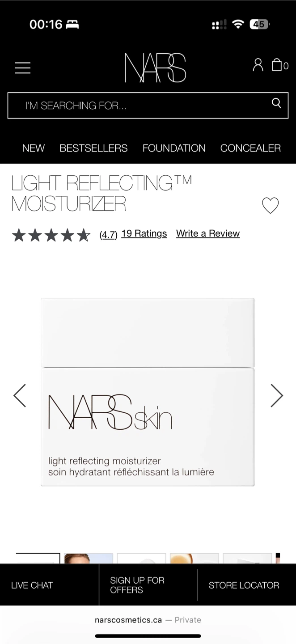Open the CONCEALER category
296x644 pixels.
(x=250, y=148)
